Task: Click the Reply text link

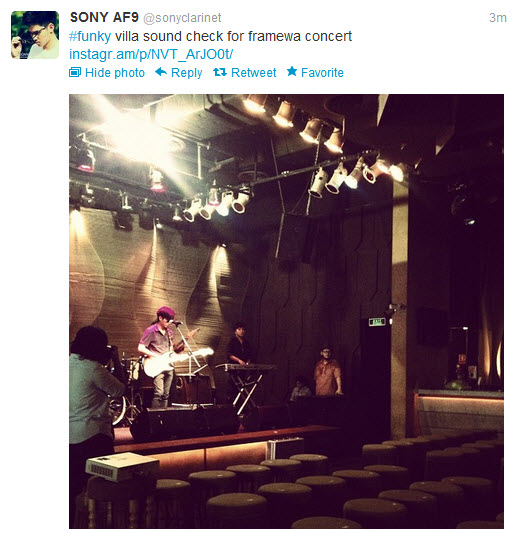Action: click(187, 73)
